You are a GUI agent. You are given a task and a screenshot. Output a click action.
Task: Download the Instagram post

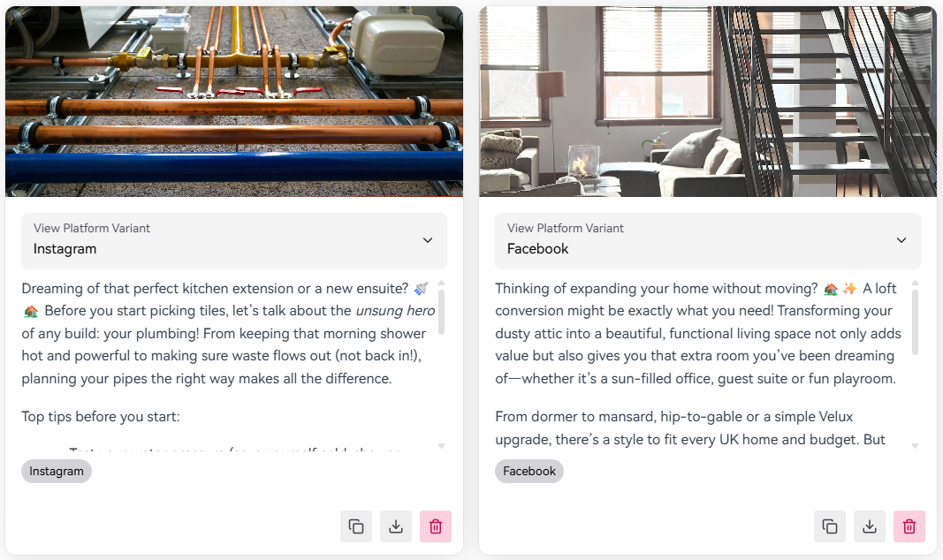[396, 526]
